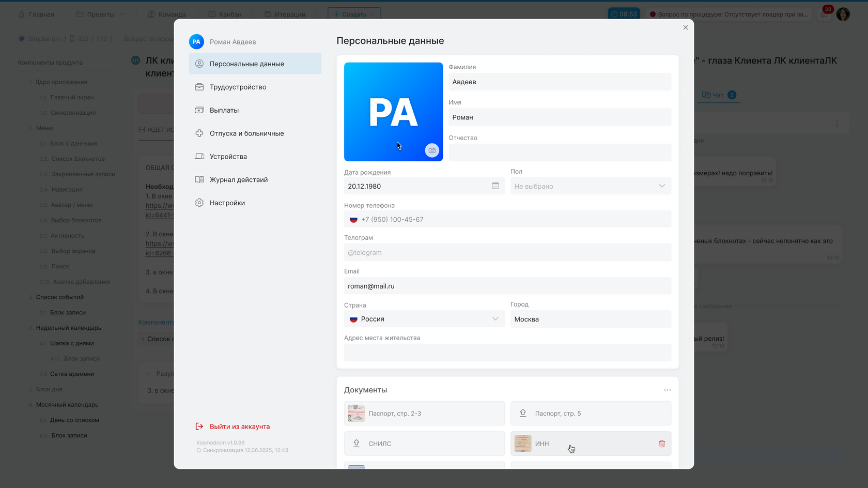
Task: Select Список событий tree item
Action: tap(60, 297)
